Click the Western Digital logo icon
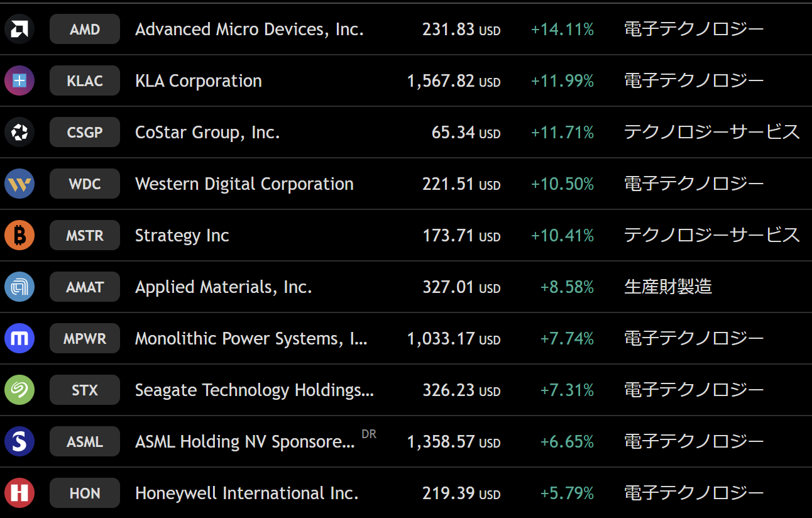This screenshot has width=812, height=518. pyautogui.click(x=19, y=184)
